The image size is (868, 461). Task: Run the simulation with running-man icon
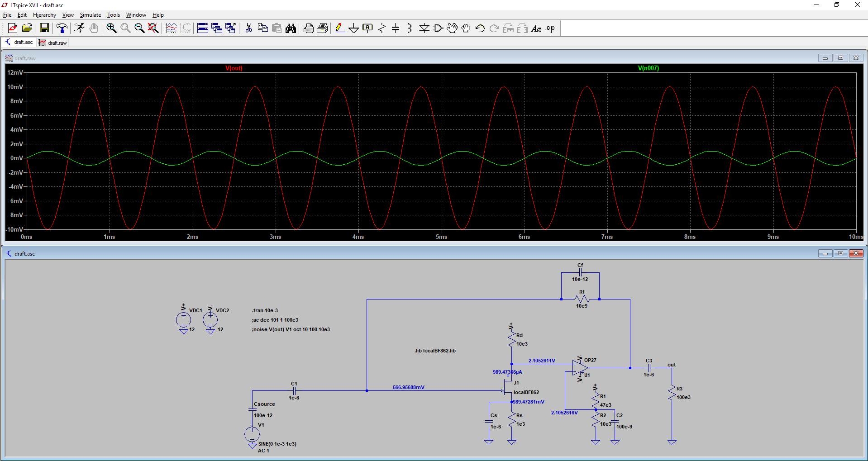point(79,28)
